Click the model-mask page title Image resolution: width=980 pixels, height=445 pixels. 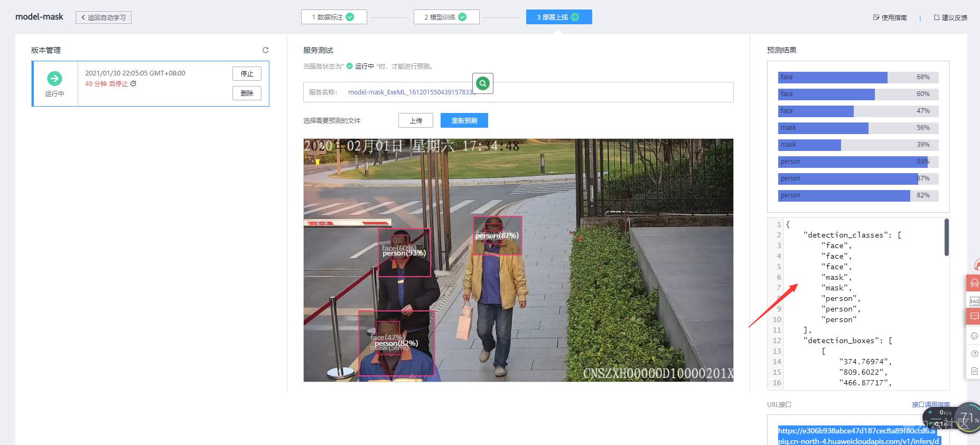pyautogui.click(x=39, y=17)
